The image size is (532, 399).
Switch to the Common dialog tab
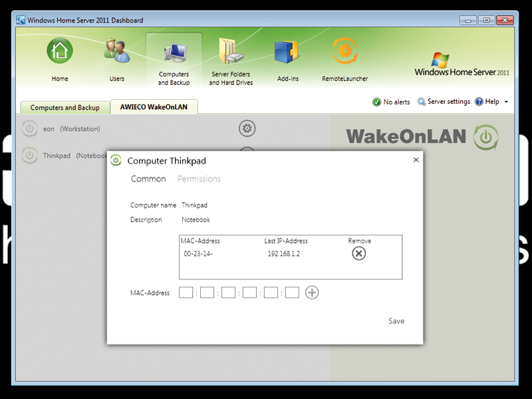(x=148, y=179)
